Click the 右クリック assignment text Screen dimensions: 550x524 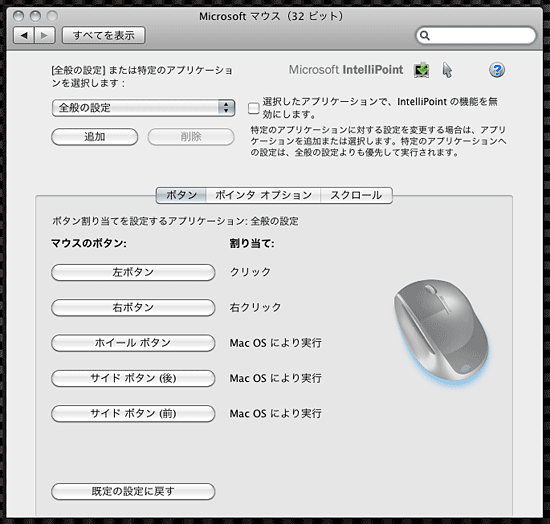(x=255, y=307)
